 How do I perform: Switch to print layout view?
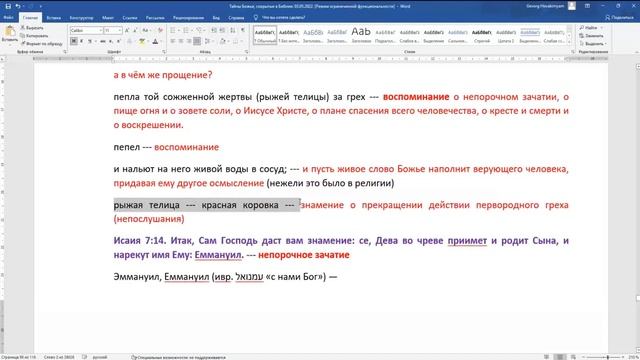click(560, 357)
